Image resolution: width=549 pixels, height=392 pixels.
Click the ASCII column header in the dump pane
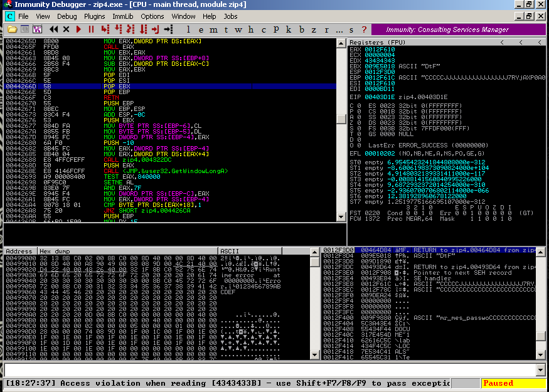(250, 252)
